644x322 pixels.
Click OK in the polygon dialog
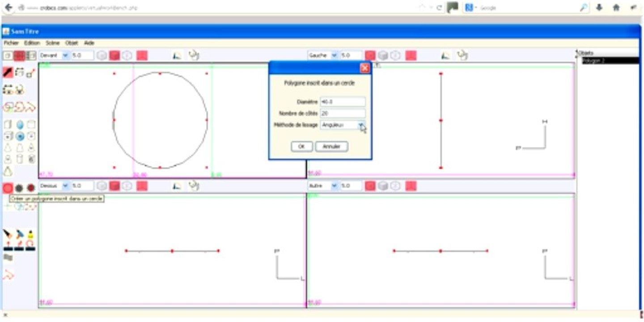tap(302, 147)
